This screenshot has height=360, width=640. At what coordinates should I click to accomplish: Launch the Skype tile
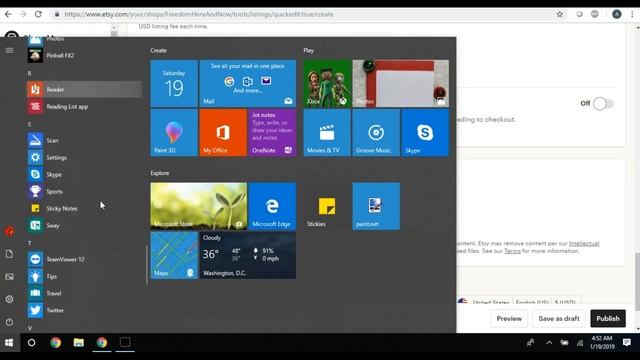[x=425, y=133]
